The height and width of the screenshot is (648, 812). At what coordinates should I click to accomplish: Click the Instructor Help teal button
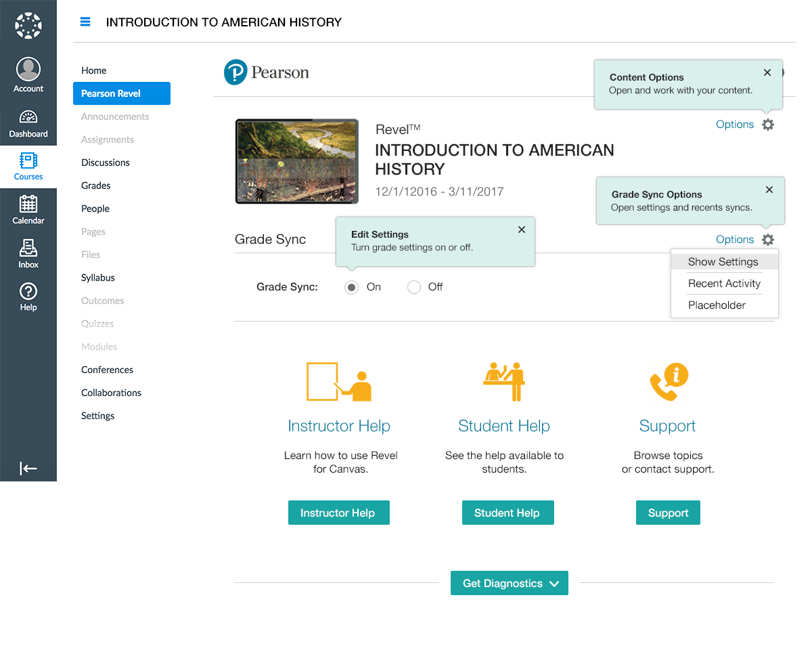tap(339, 513)
